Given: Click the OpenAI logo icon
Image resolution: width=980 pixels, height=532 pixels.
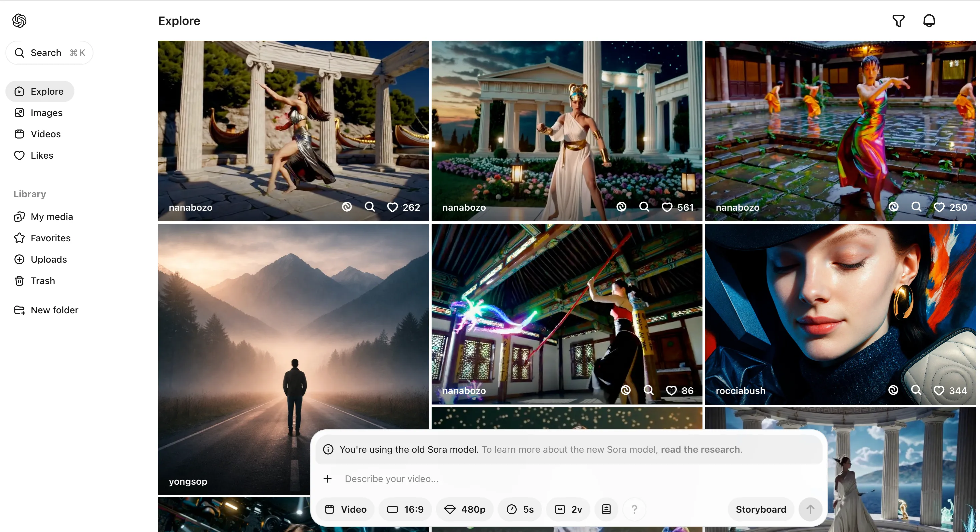Looking at the screenshot, I should click(x=19, y=21).
